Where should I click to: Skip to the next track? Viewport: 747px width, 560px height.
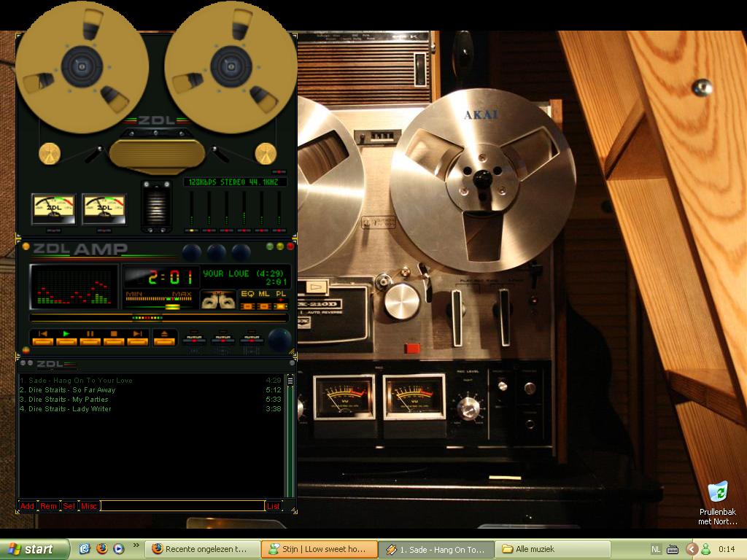(137, 337)
